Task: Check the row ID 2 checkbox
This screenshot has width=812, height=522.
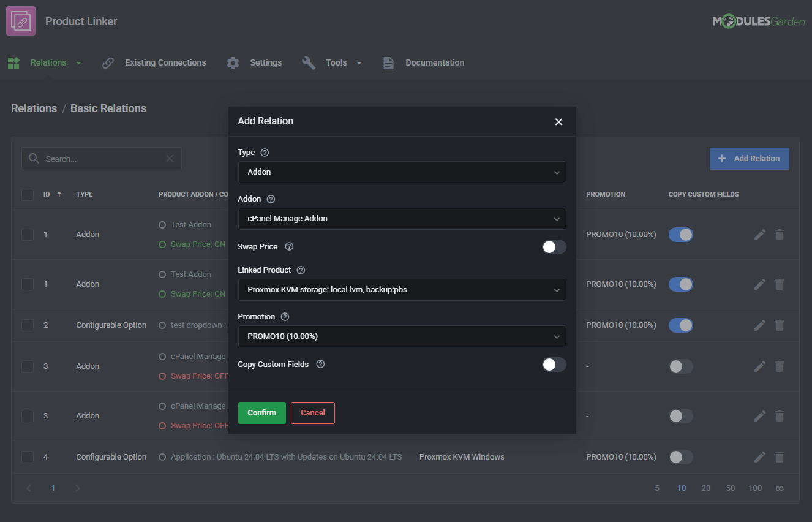Action: point(28,325)
